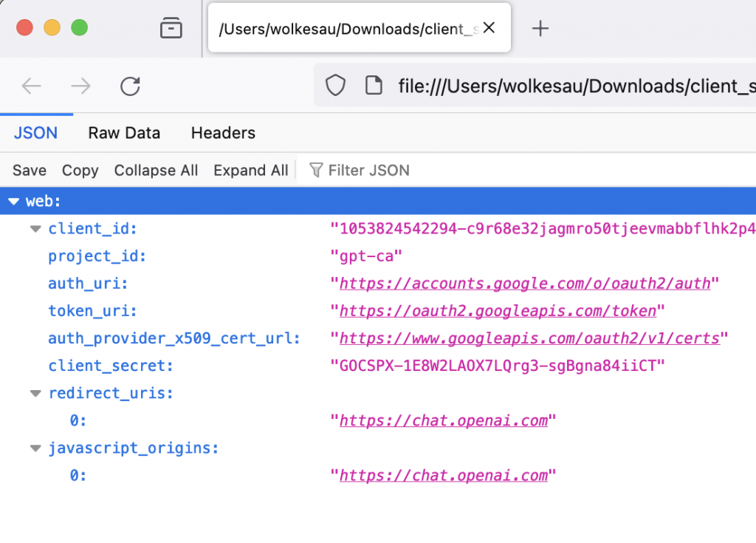Image resolution: width=756 pixels, height=543 pixels.
Task: Open a new tab with the plus icon
Action: click(x=540, y=29)
